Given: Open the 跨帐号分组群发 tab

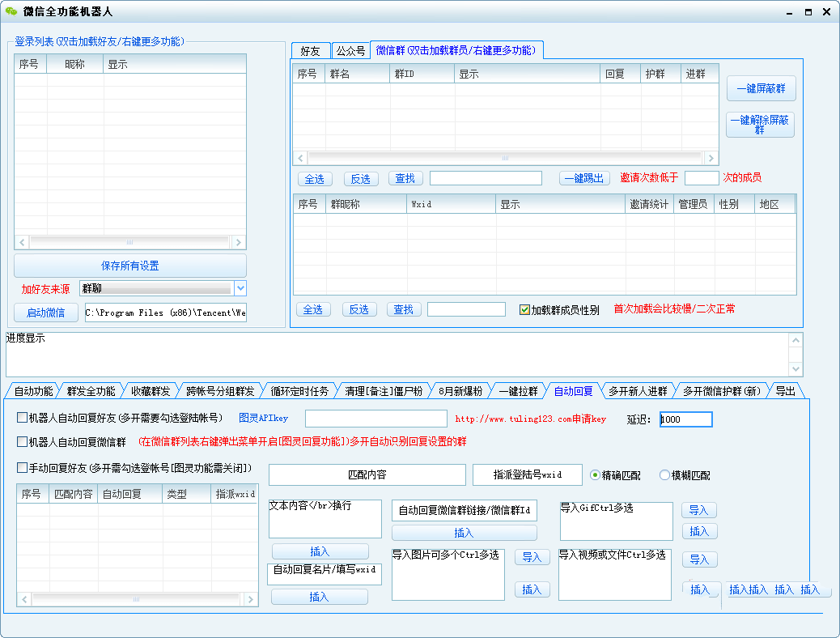Looking at the screenshot, I should coord(220,391).
